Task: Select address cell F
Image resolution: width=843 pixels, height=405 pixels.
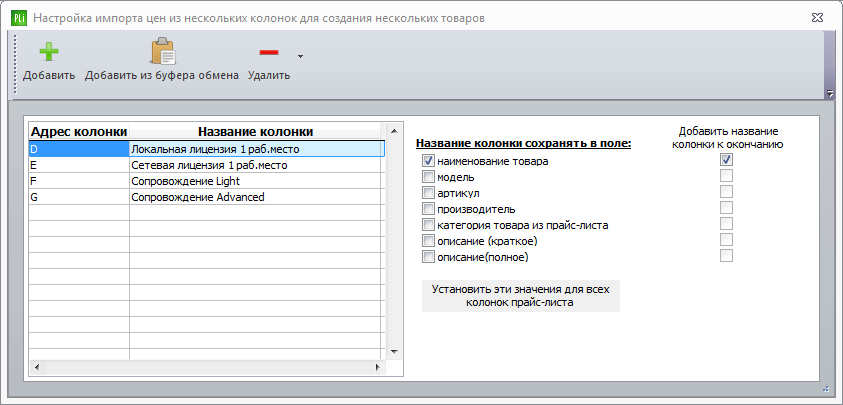Action: click(79, 181)
